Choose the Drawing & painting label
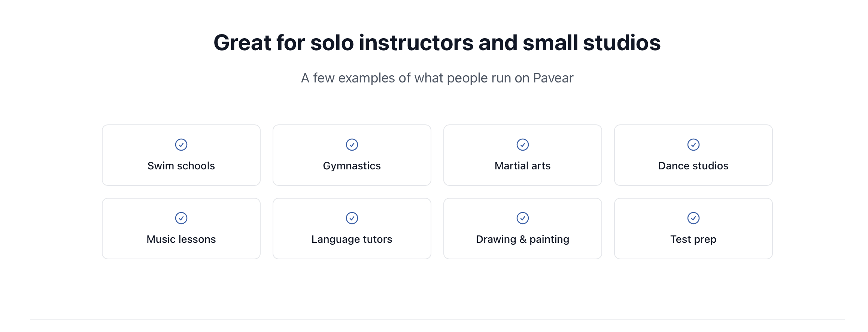This screenshot has height=332, width=868. point(523,239)
